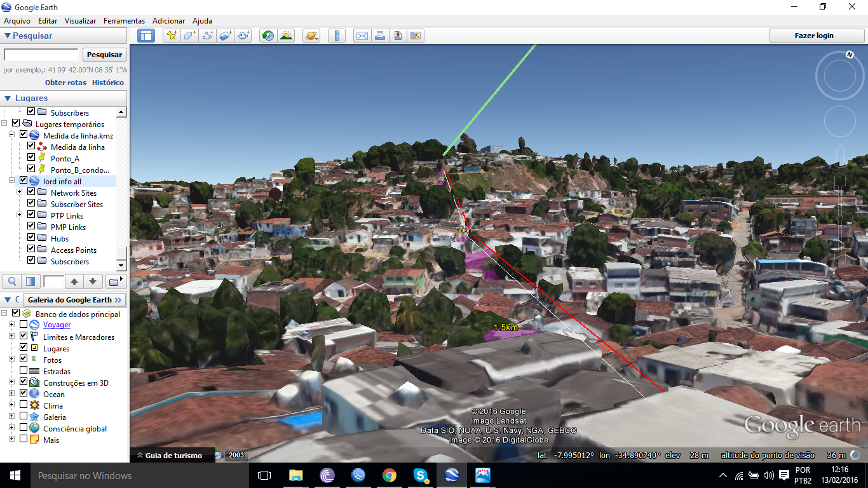The image size is (868, 488).
Task: Open Galeria do Google Earth
Action: 74,300
